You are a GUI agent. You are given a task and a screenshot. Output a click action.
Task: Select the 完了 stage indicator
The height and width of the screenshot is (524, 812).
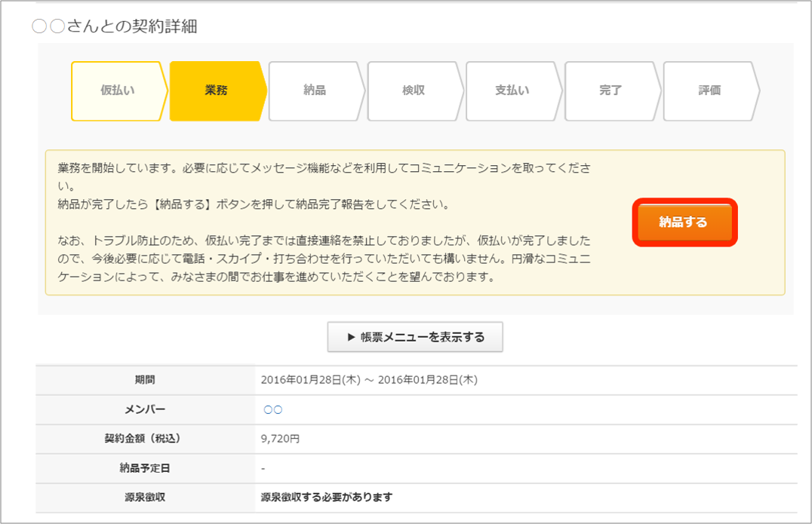(x=611, y=90)
